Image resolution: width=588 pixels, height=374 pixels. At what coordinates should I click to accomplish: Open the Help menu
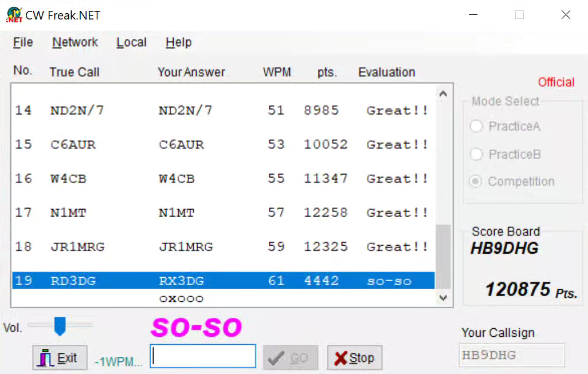tap(178, 42)
